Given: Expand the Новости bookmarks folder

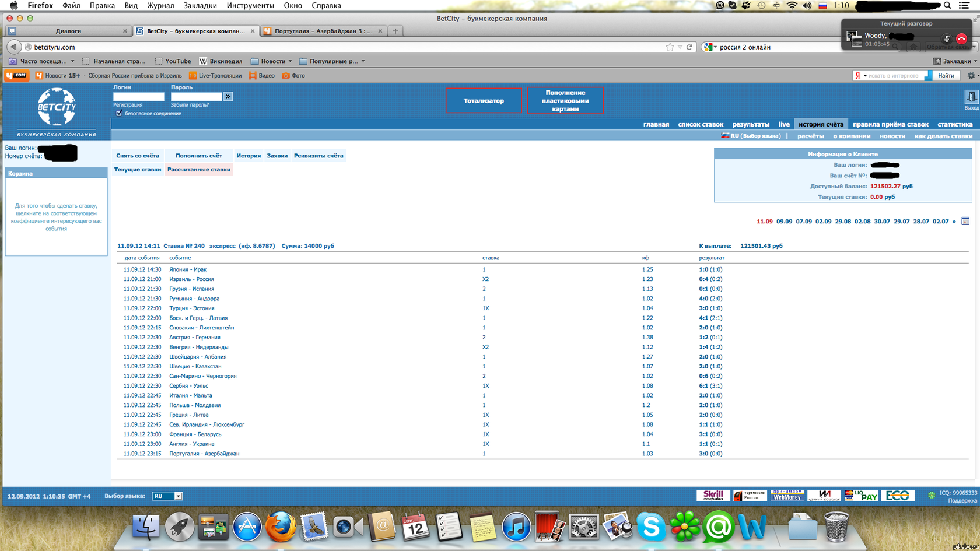Looking at the screenshot, I should pyautogui.click(x=272, y=61).
